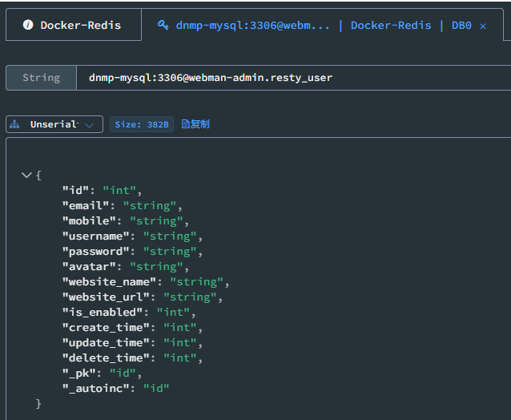511x420 pixels.
Task: Click the "int" value of delete_time
Action: [180, 358]
